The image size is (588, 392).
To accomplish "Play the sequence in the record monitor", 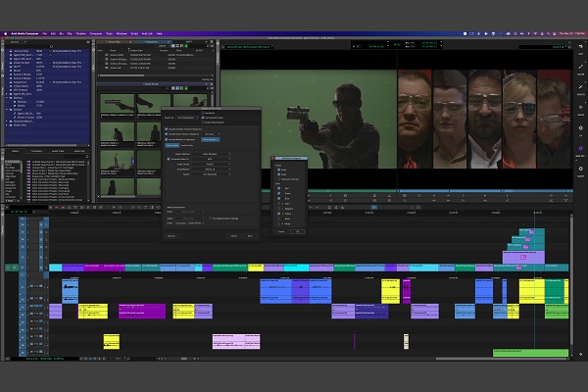I will click(x=485, y=195).
